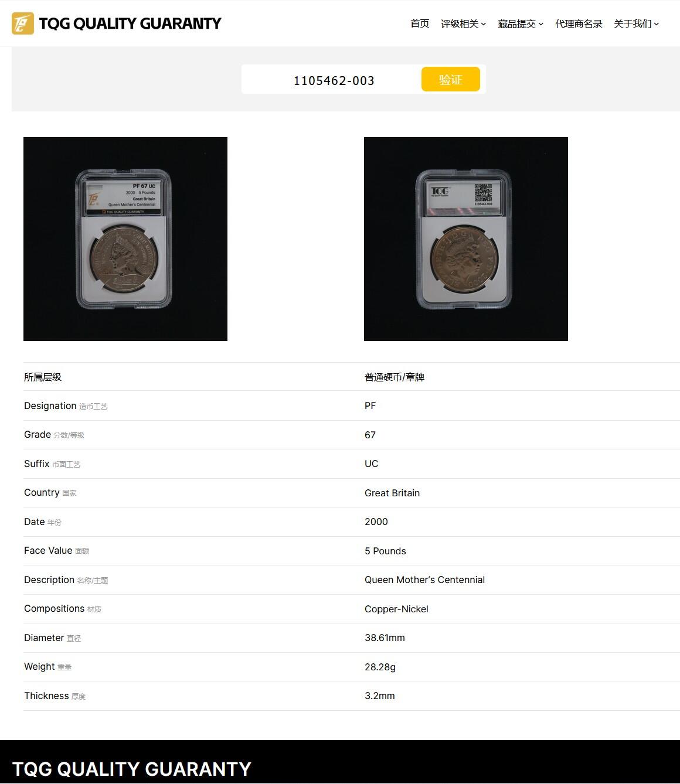Image resolution: width=680 pixels, height=784 pixels.
Task: Select the Designation label
Action: coord(50,405)
